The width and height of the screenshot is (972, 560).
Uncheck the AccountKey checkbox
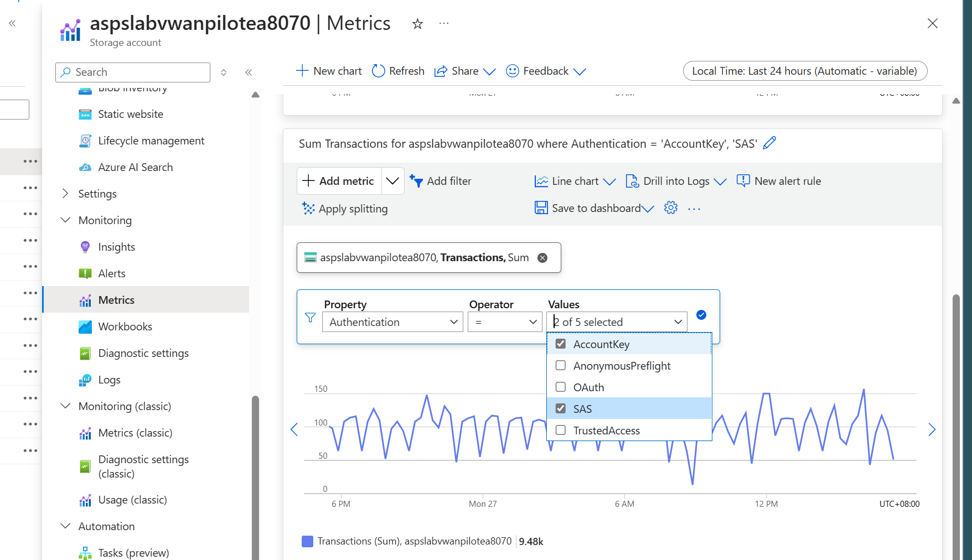point(561,344)
